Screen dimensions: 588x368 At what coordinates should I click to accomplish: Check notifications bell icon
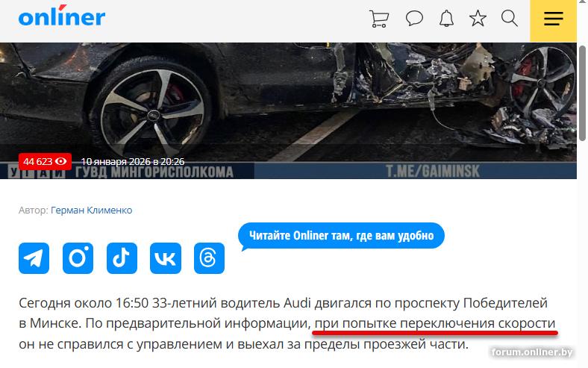[446, 19]
